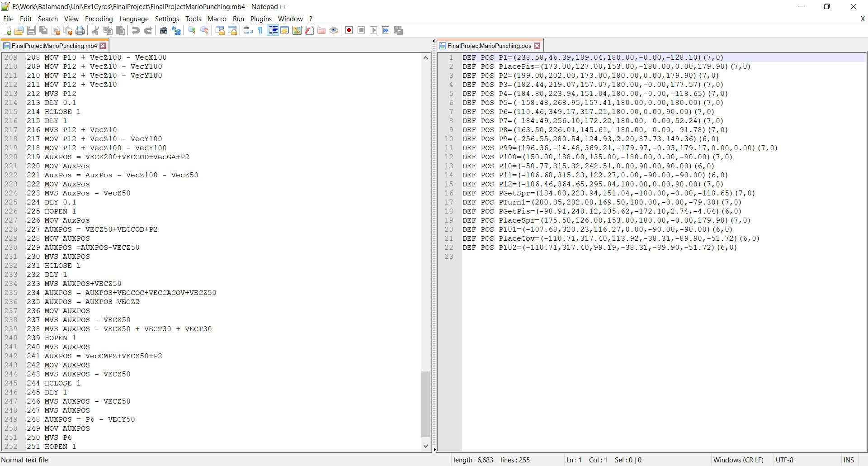Redo action via toolbar

pyautogui.click(x=148, y=30)
